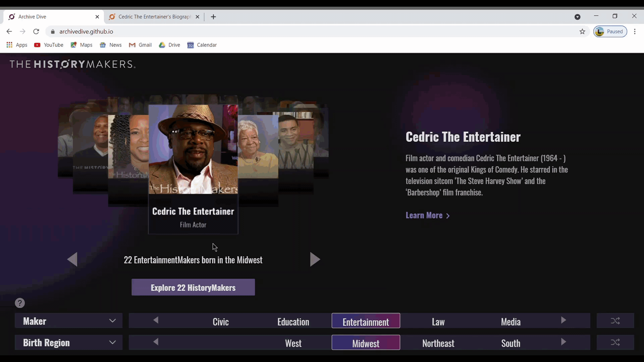The image size is (644, 362).
Task: Click the carousel next arrow
Action: [x=315, y=259]
